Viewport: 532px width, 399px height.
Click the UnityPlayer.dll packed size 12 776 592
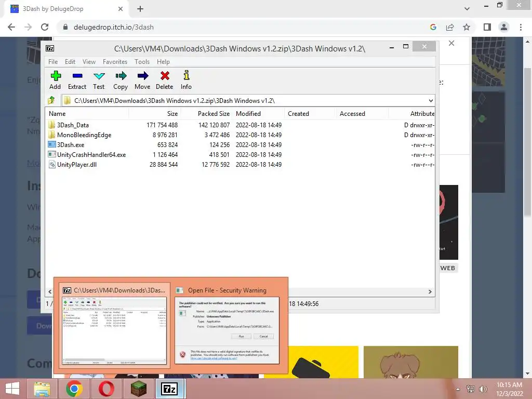point(216,164)
